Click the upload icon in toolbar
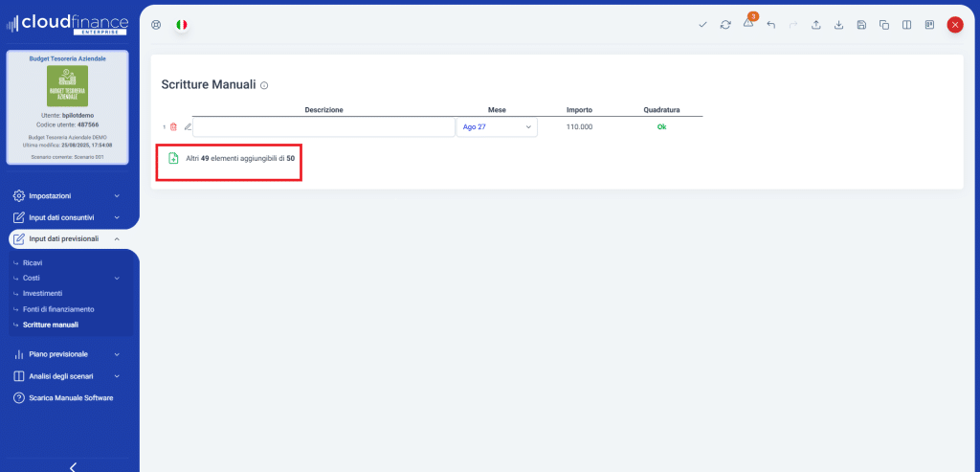Screen dimensions: 980x472 [816, 25]
